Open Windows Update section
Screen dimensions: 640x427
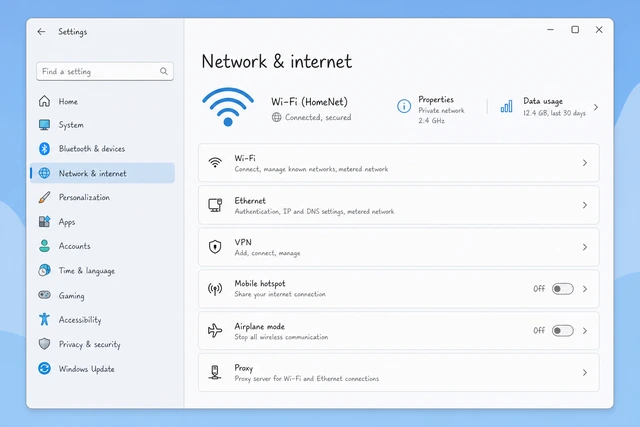point(102,368)
